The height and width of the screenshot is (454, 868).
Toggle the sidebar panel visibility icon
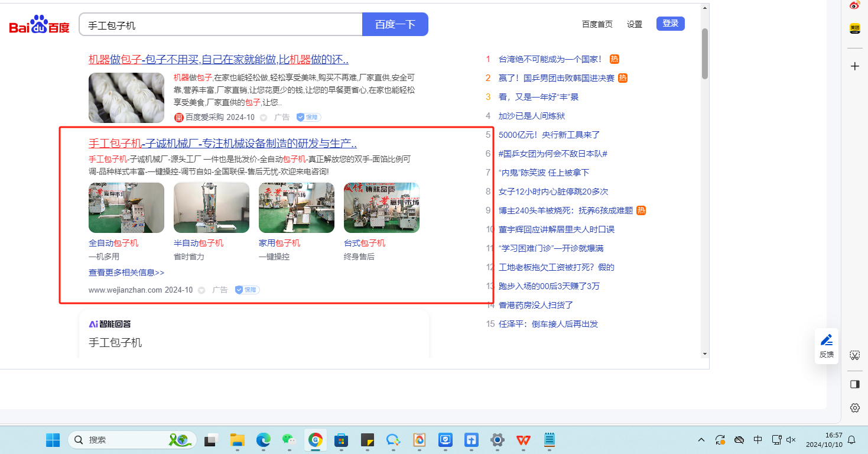click(854, 384)
